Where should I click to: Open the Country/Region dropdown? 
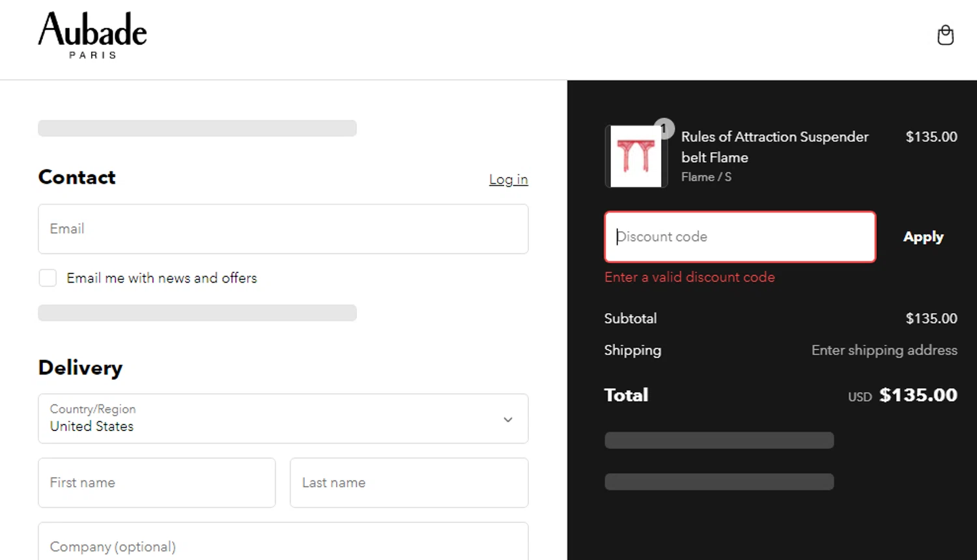[283, 418]
